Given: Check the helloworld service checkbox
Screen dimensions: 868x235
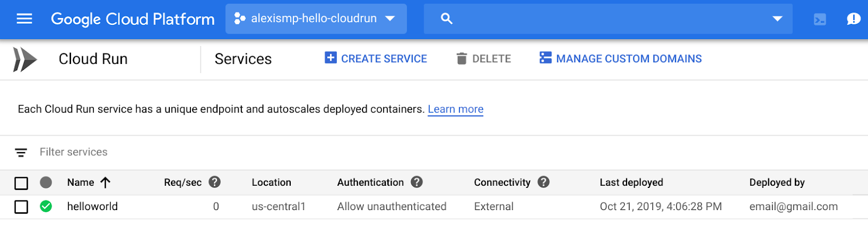Looking at the screenshot, I should point(21,207).
